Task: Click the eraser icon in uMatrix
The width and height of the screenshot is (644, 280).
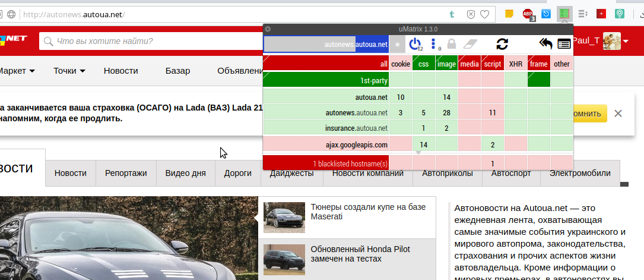Action: click(469, 43)
